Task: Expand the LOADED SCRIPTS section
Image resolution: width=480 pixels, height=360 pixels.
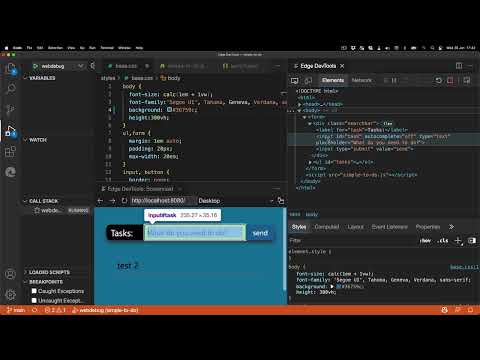Action: (47, 272)
